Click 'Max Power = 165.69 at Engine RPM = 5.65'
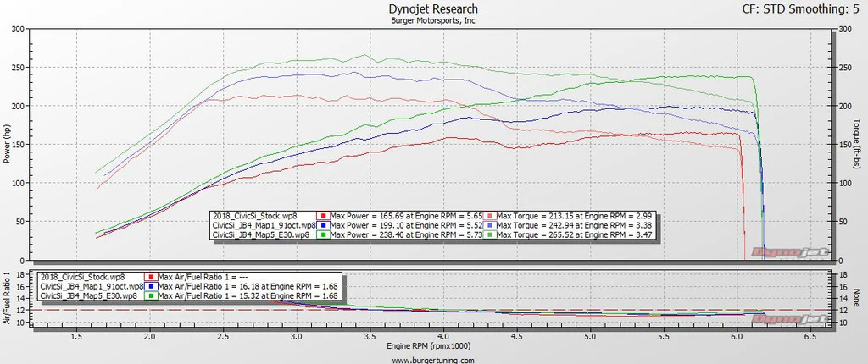Image resolution: width=868 pixels, height=364 pixels. tap(406, 216)
